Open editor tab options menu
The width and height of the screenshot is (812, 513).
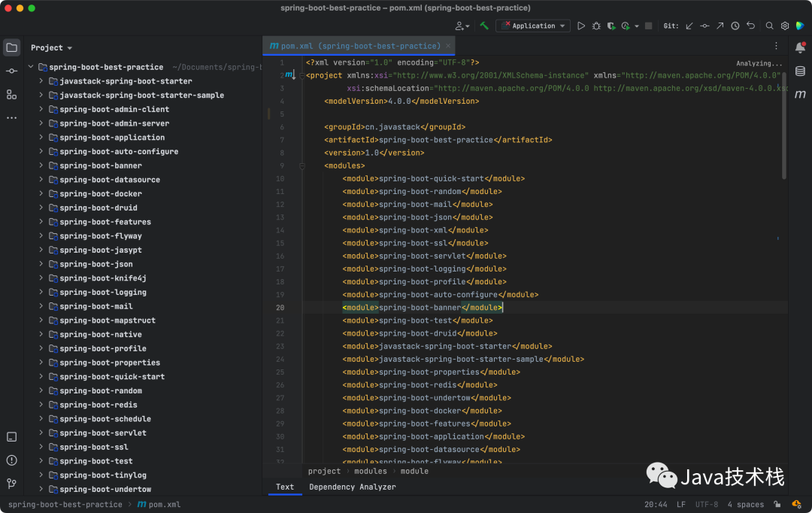776,46
